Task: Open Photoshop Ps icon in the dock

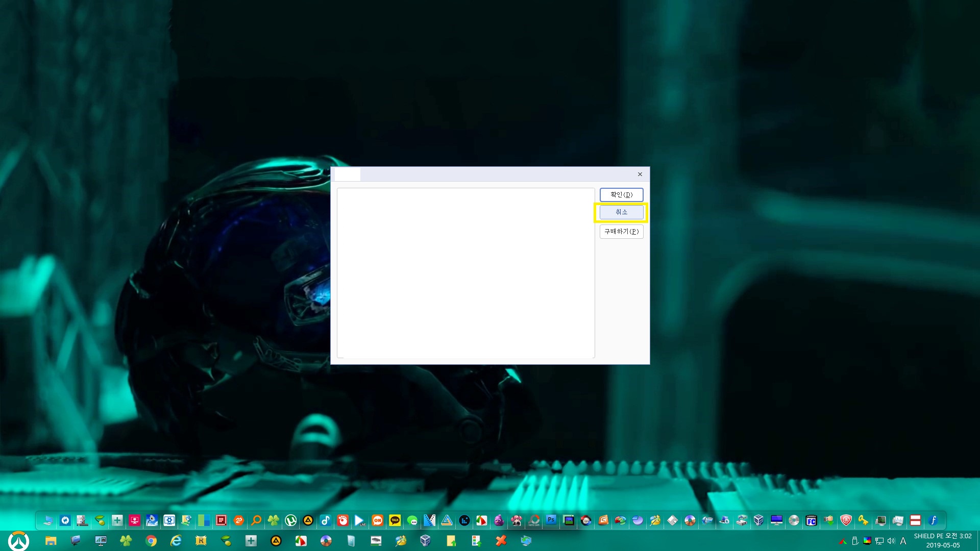Action: coord(551,520)
